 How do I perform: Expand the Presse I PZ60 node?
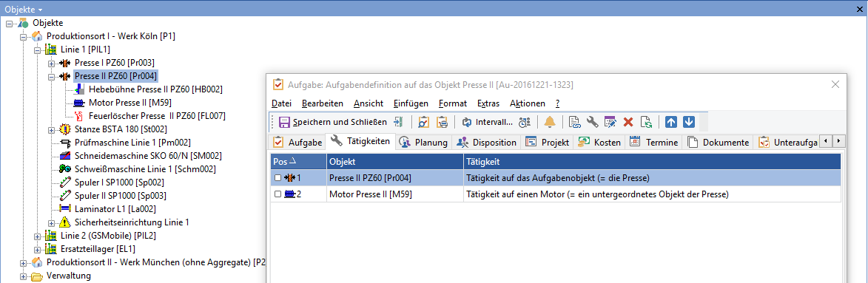pyautogui.click(x=51, y=63)
